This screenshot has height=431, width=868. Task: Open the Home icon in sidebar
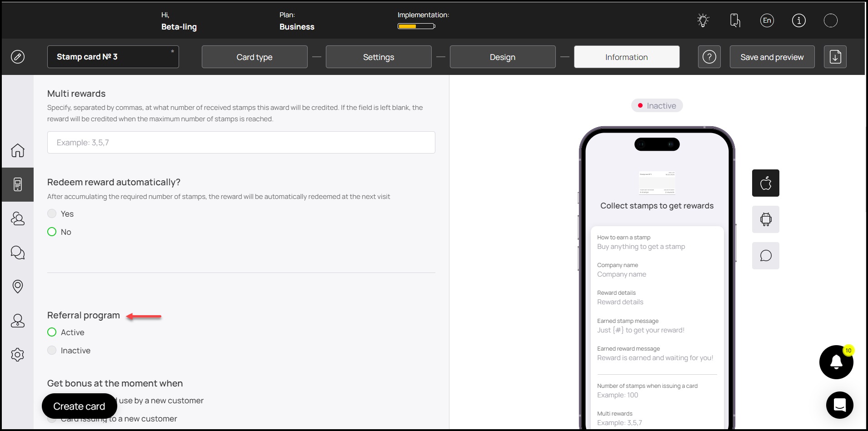coord(18,150)
